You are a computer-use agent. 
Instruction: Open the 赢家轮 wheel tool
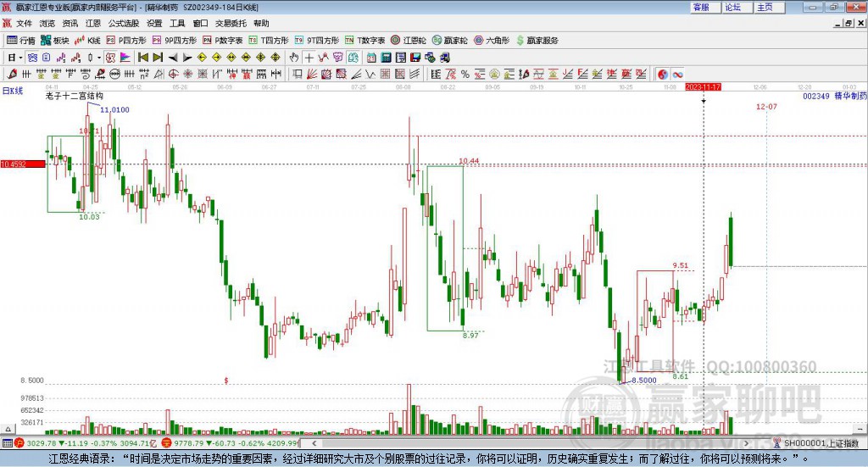(449, 41)
